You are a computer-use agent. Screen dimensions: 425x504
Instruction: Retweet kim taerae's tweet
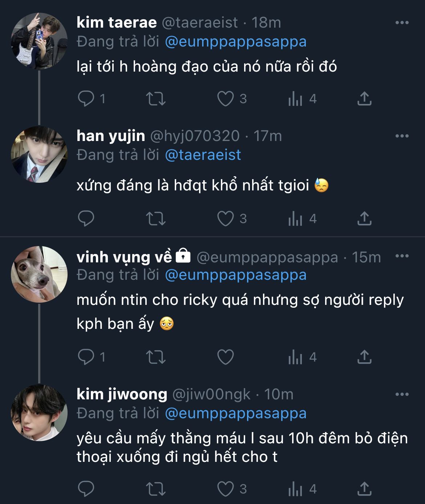click(x=155, y=98)
